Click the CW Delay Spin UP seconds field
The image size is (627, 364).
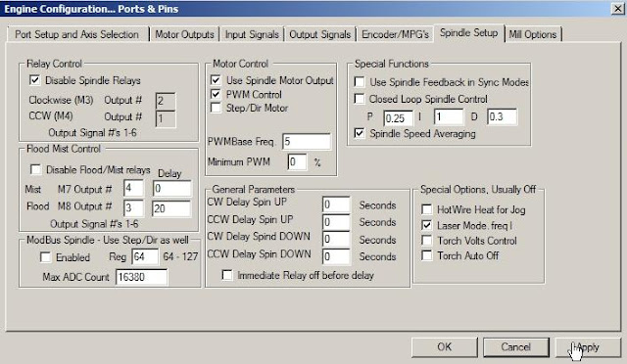(x=336, y=205)
